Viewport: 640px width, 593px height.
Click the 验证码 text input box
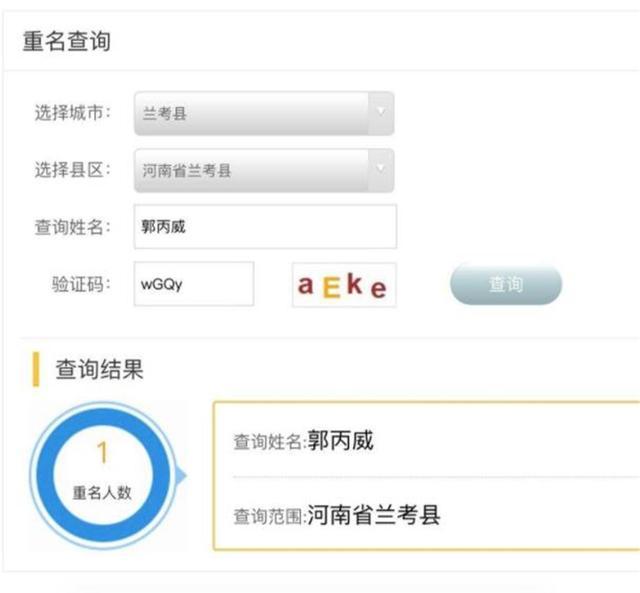pyautogui.click(x=194, y=284)
